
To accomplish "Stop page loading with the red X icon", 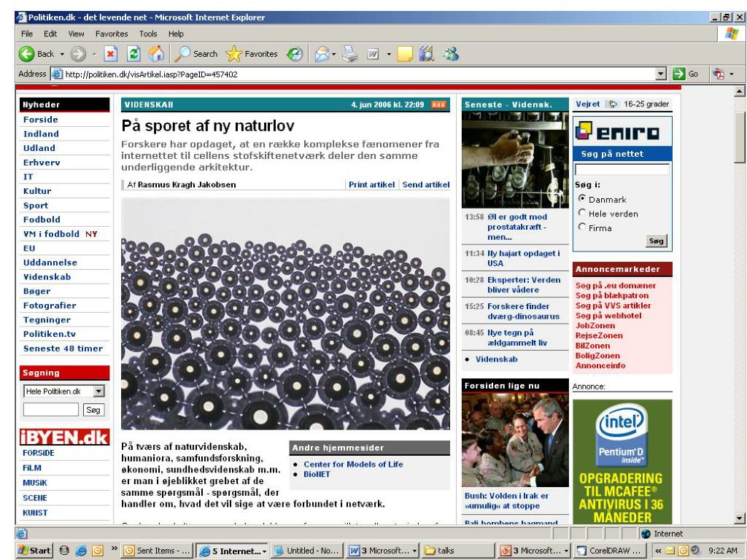I will tap(111, 54).
